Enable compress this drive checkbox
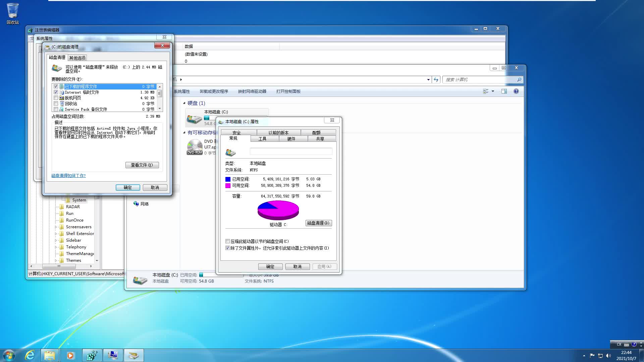This screenshot has width=644, height=362. (x=228, y=241)
